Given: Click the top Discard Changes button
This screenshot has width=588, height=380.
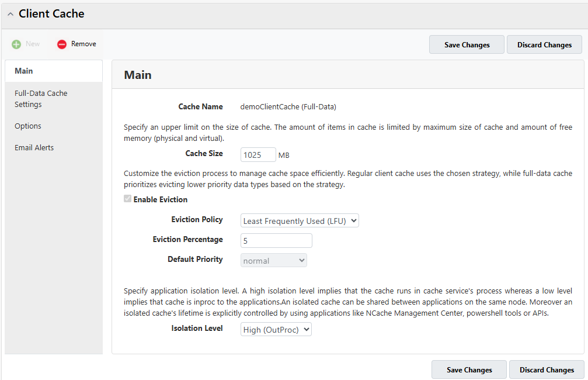Looking at the screenshot, I should (545, 44).
